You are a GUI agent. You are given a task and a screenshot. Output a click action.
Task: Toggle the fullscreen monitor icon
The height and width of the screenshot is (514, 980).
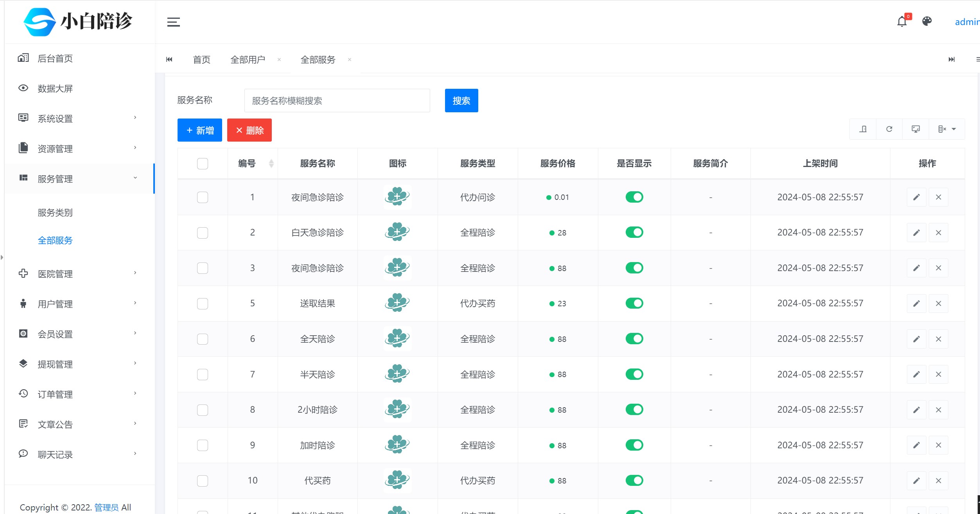(915, 129)
